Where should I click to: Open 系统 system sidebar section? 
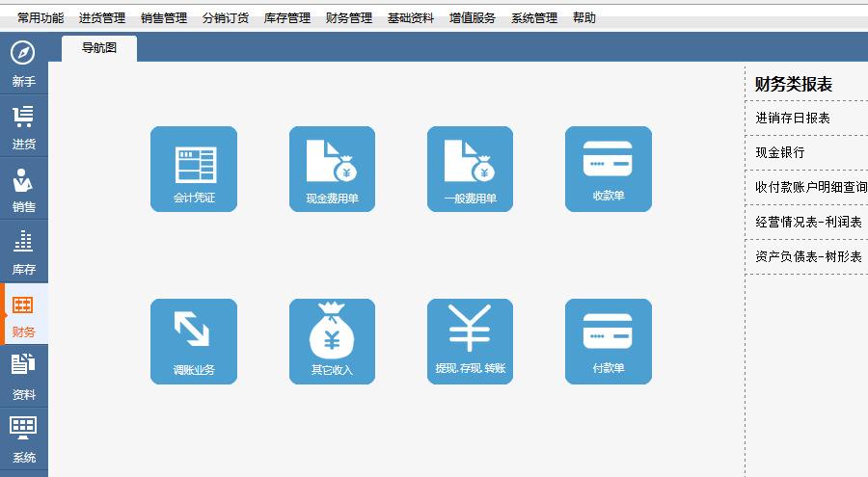coord(23,439)
